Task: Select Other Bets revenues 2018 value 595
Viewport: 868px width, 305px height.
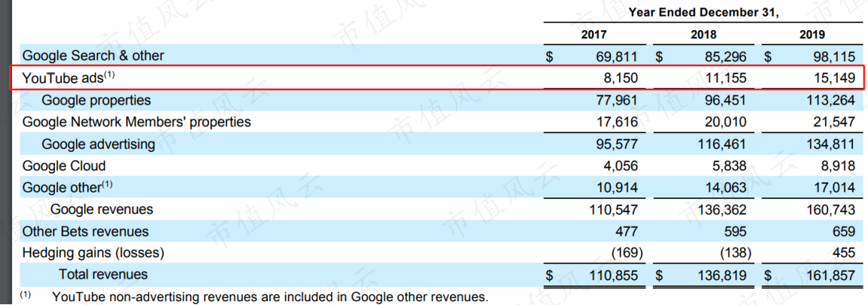Action: click(734, 231)
